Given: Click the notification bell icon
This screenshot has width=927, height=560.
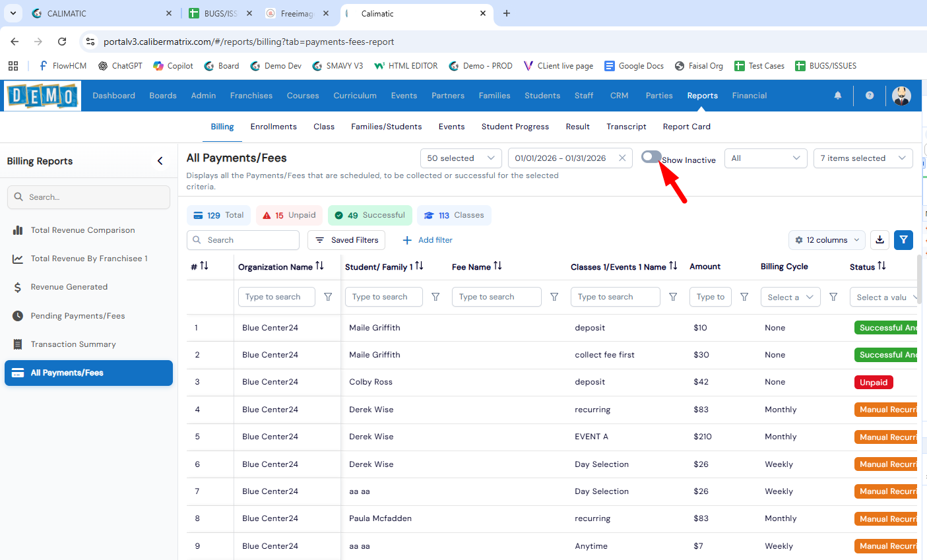Looking at the screenshot, I should (x=838, y=96).
